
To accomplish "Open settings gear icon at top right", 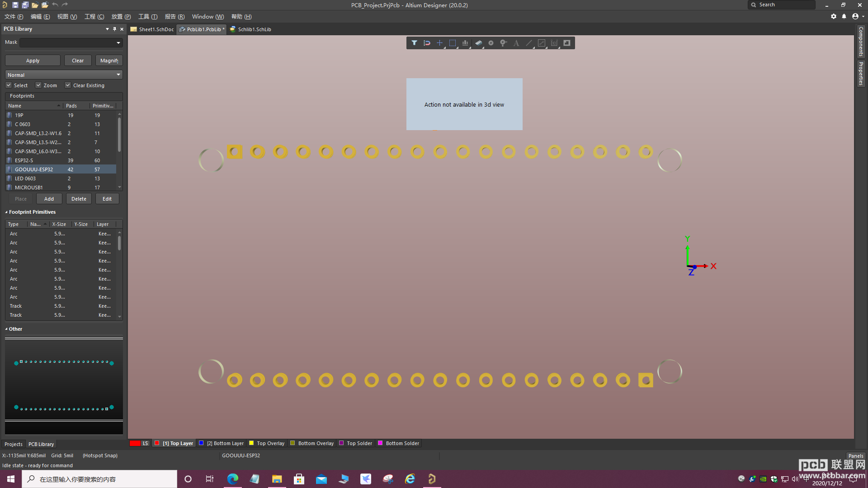I will (834, 16).
